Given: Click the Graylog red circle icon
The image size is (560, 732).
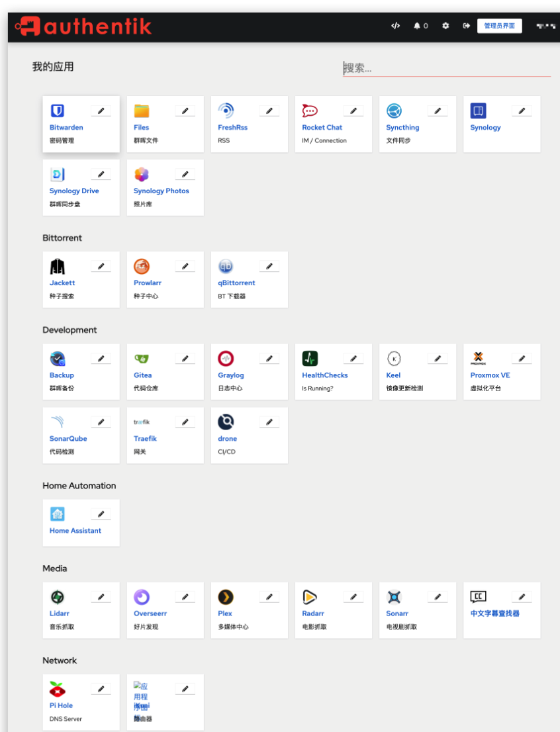Looking at the screenshot, I should (226, 359).
